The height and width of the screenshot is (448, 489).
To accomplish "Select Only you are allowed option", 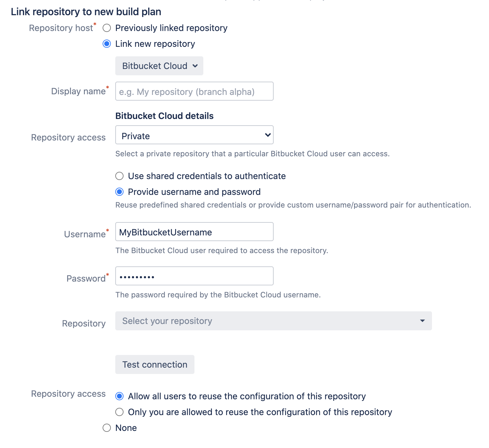I will tap(119, 412).
